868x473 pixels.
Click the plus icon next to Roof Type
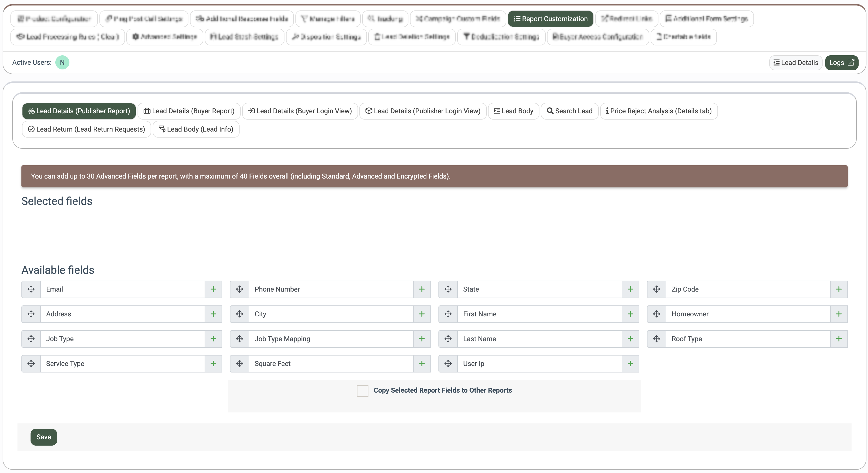pyautogui.click(x=839, y=339)
